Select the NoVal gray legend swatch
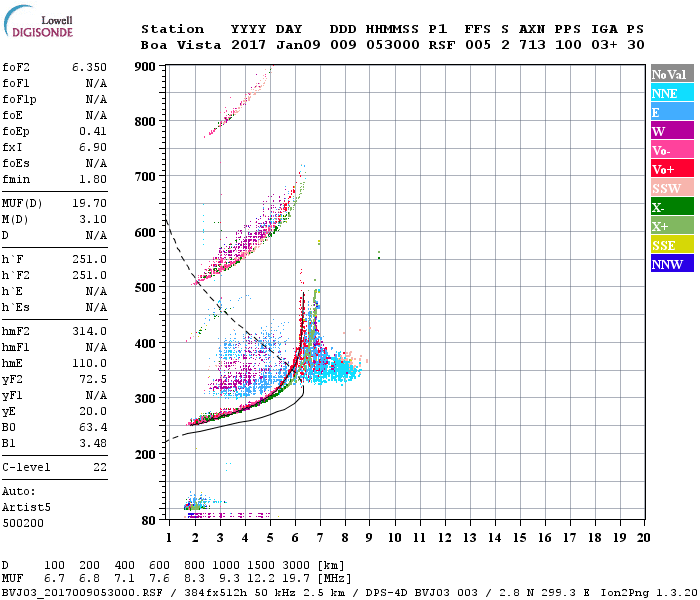Viewport: 700px width, 600px height. coord(672,74)
